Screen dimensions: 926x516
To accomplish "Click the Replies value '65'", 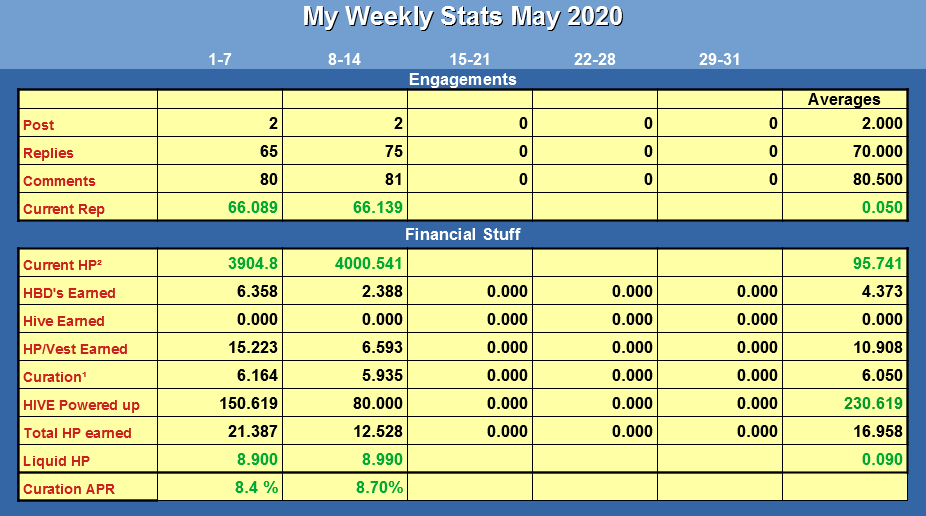I will [x=269, y=151].
